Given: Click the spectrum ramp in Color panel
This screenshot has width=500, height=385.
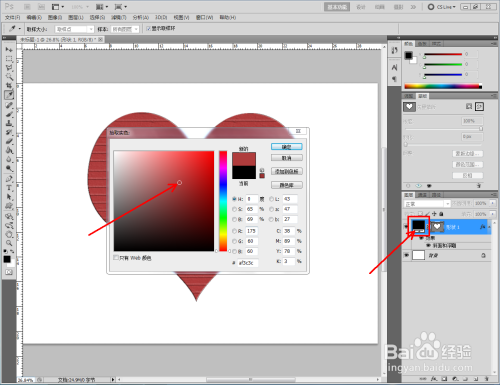Looking at the screenshot, I should [x=443, y=86].
